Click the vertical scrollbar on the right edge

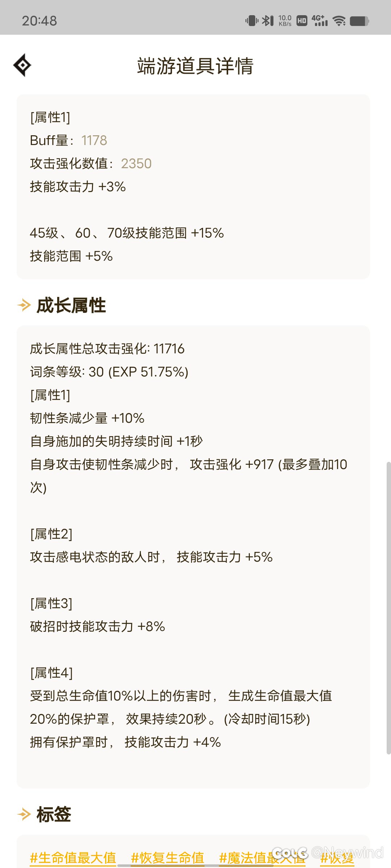[388, 608]
